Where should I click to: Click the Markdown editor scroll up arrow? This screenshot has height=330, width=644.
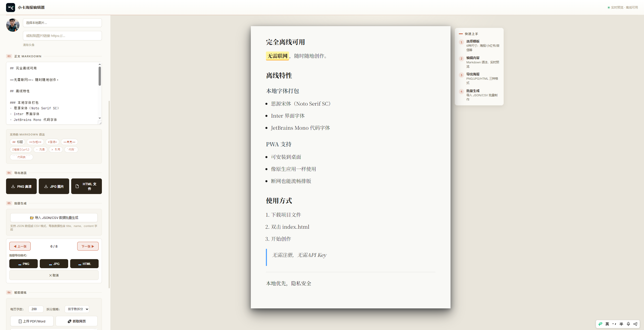(x=100, y=64)
